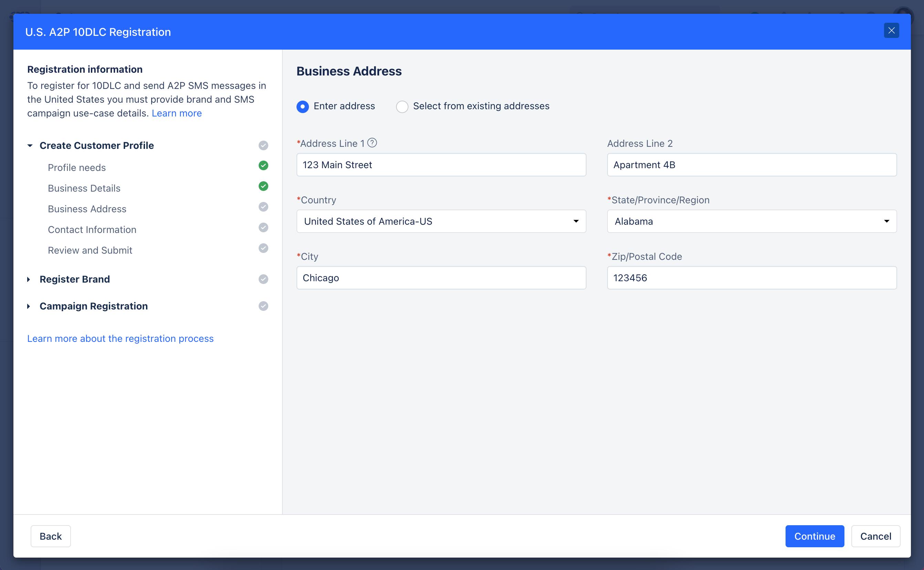This screenshot has height=570, width=924.
Task: Click the Address Line 1 help icon
Action: (372, 143)
